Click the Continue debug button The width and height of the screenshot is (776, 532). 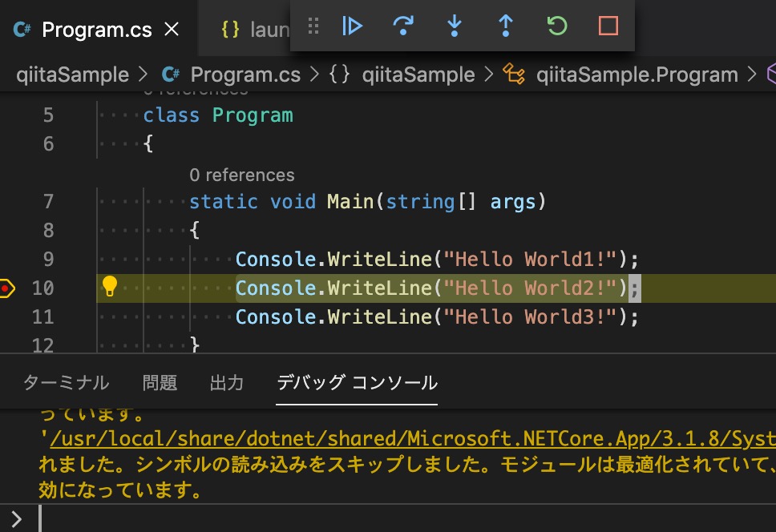tap(352, 26)
